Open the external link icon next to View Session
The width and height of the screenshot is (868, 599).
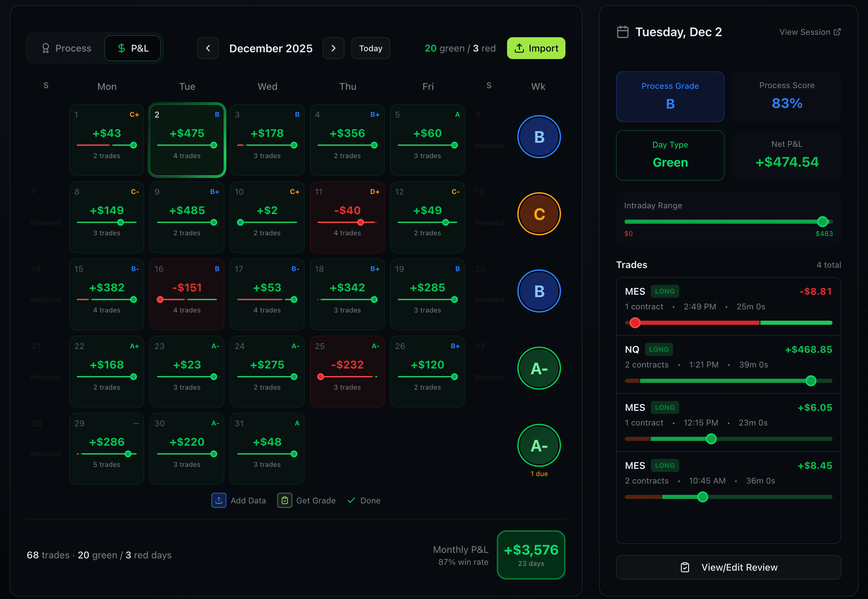[838, 32]
